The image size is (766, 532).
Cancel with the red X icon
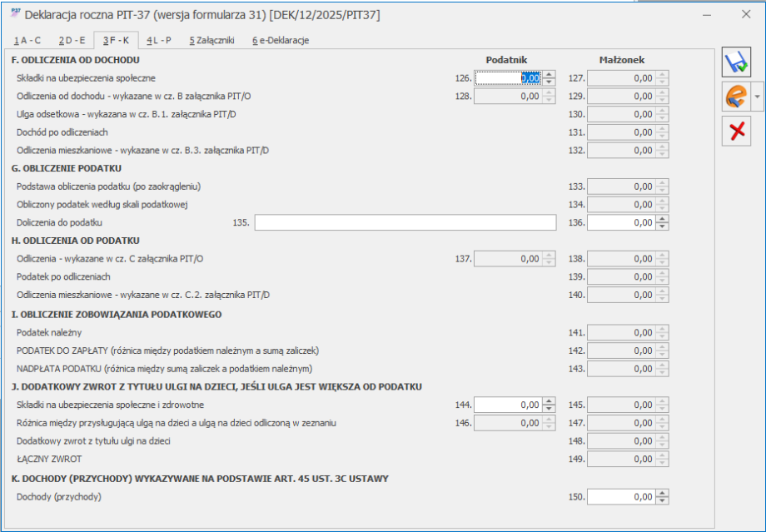736,131
